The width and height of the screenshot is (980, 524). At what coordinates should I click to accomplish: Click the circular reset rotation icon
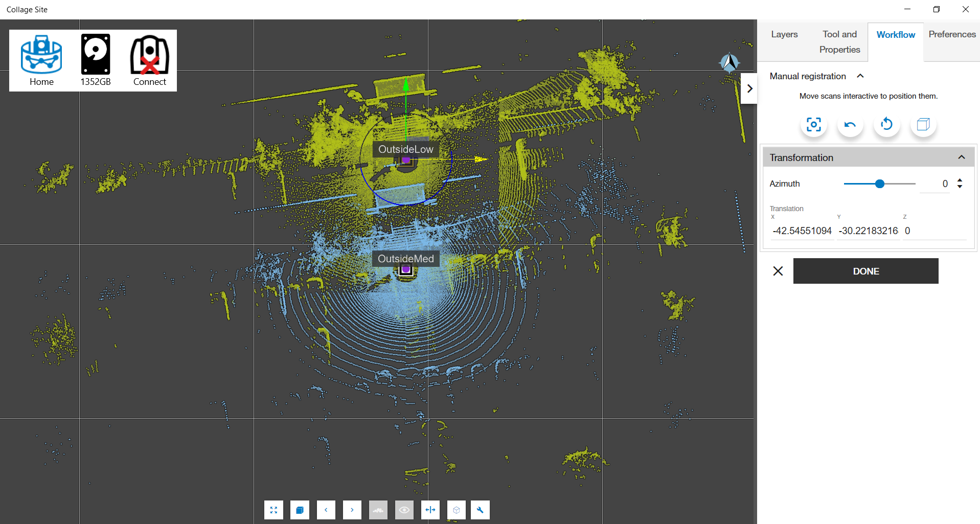(x=886, y=125)
